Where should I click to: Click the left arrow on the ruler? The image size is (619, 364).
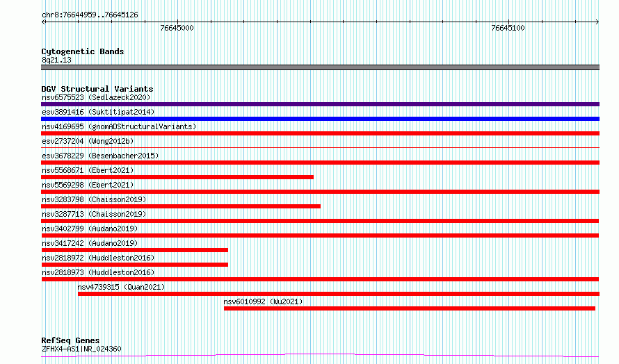[44, 22]
